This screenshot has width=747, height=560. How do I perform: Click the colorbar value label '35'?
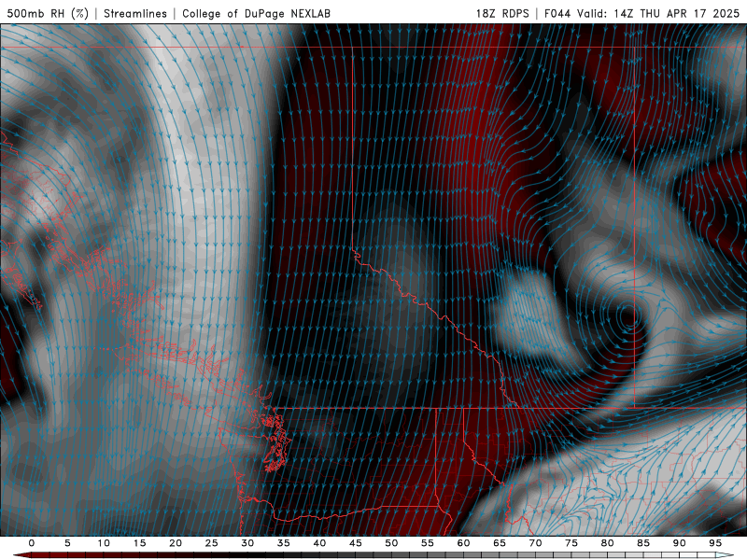tap(284, 543)
